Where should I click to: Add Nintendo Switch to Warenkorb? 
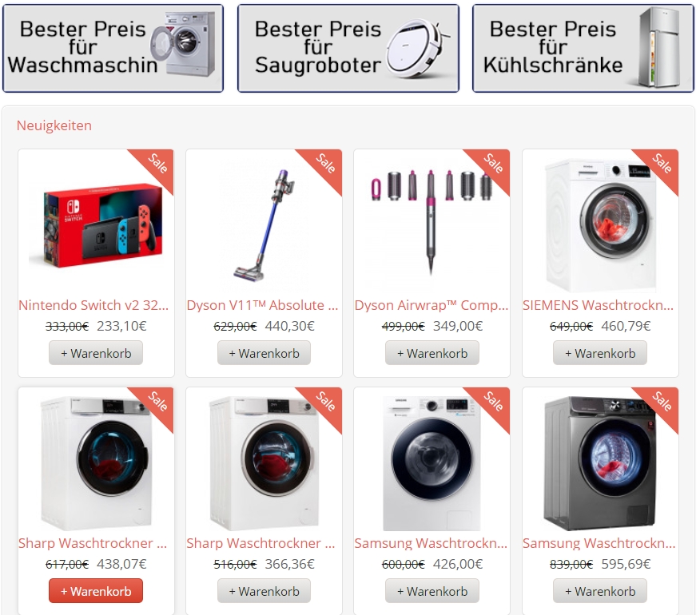pos(96,353)
